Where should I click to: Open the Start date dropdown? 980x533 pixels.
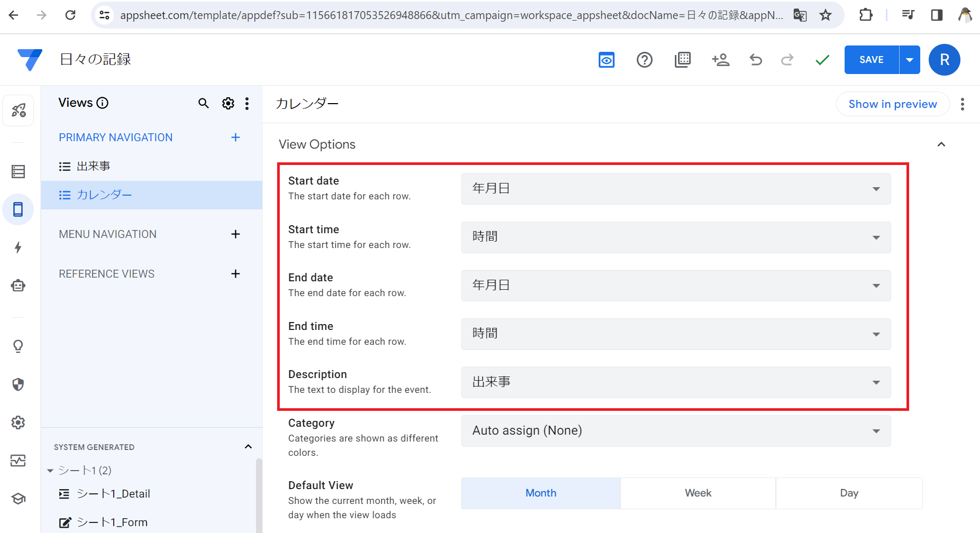(x=676, y=189)
